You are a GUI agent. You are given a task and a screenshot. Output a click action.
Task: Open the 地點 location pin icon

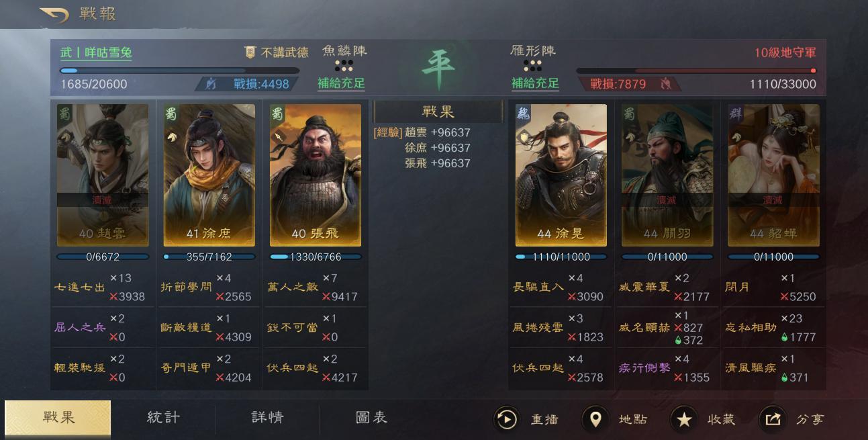tap(595, 419)
